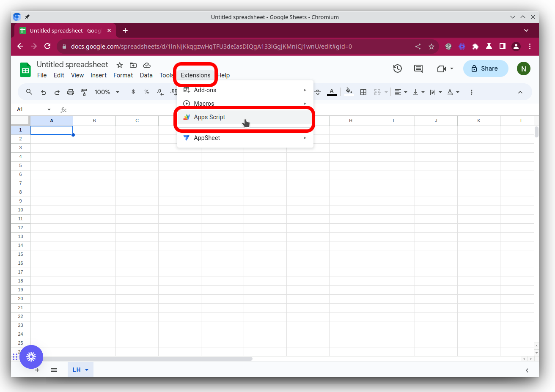This screenshot has width=555, height=392.
Task: Check the cloud document status icon
Action: coord(147,65)
